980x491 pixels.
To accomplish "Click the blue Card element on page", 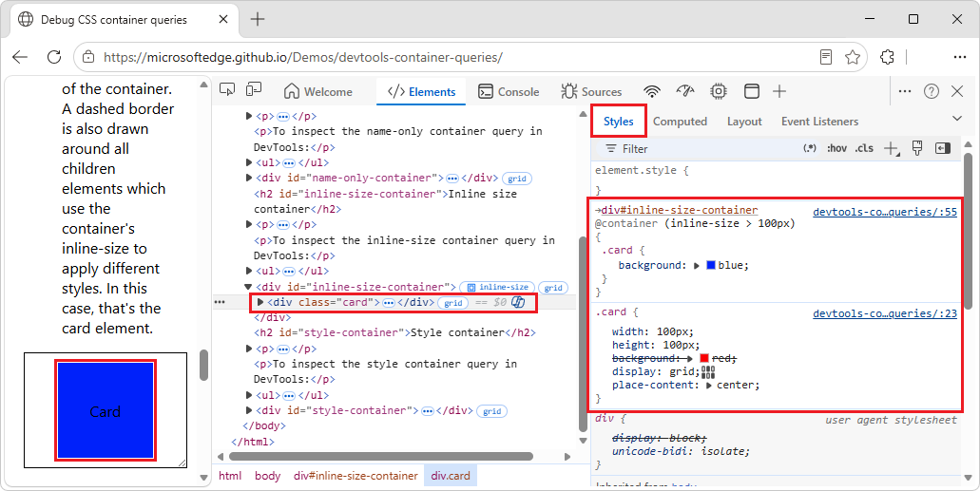I will point(105,410).
